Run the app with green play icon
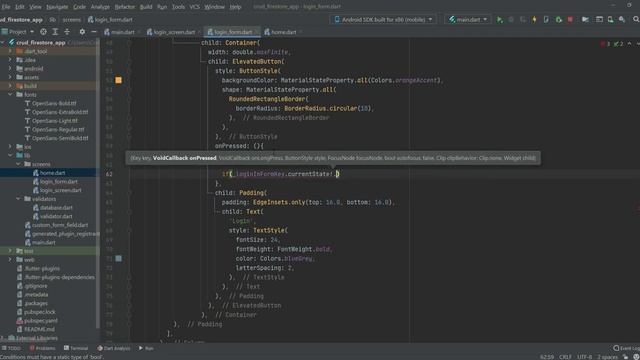640x360 pixels. pos(500,20)
